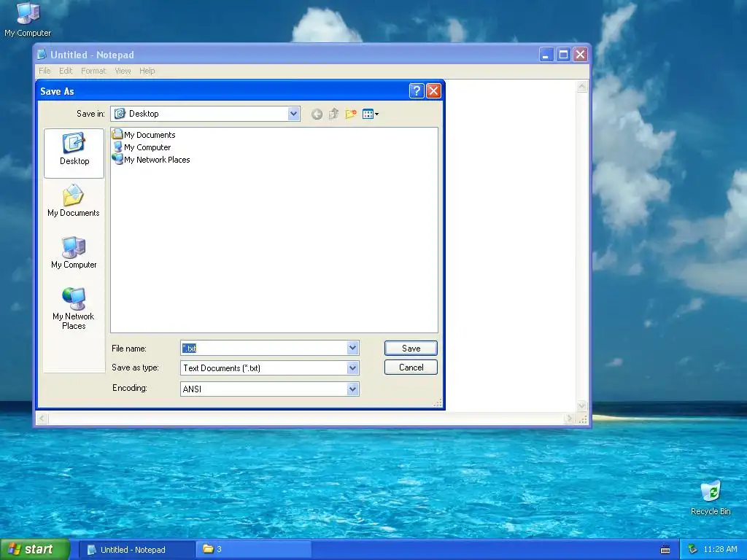Expand the Encoding dropdown
The height and width of the screenshot is (560, 747).
(x=352, y=389)
